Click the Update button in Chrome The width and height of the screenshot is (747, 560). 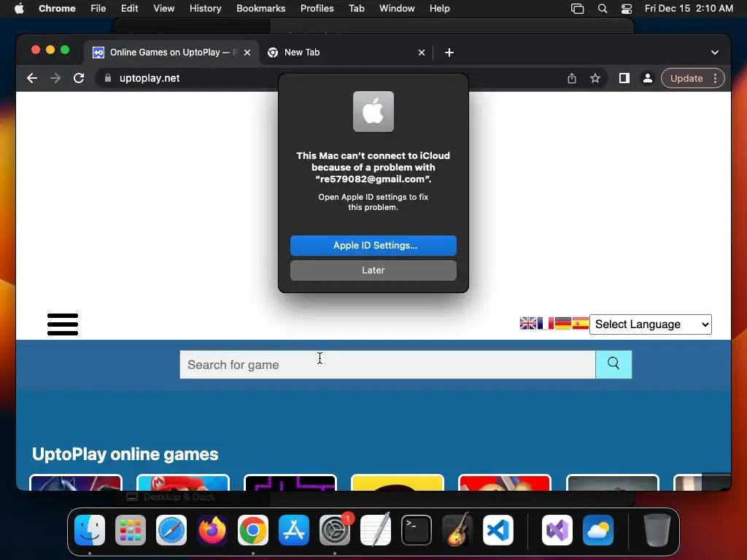click(686, 79)
